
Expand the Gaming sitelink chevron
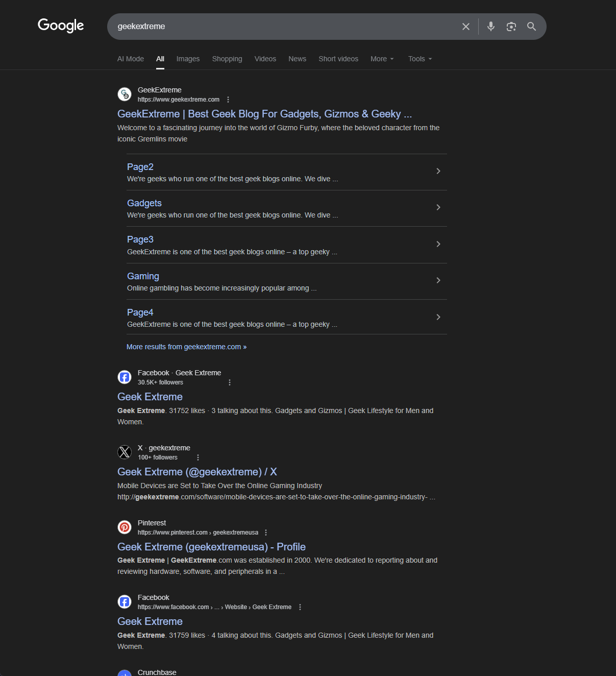pyautogui.click(x=438, y=280)
